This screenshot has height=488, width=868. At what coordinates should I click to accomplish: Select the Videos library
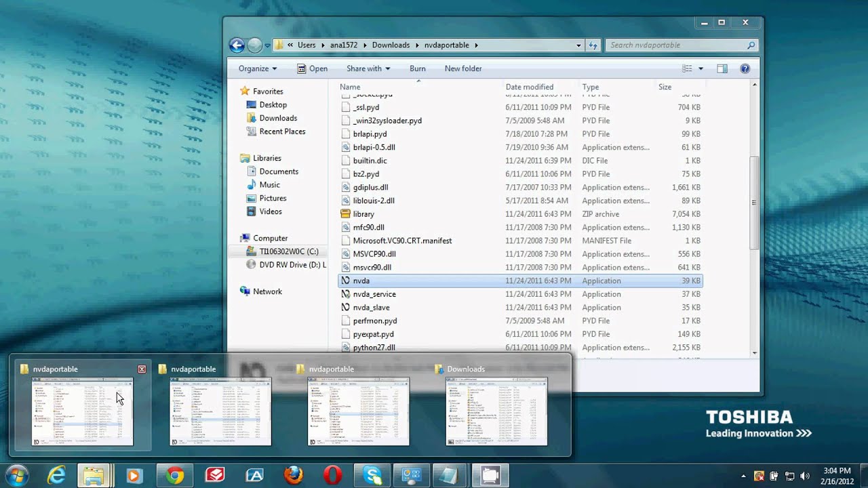tap(264, 211)
